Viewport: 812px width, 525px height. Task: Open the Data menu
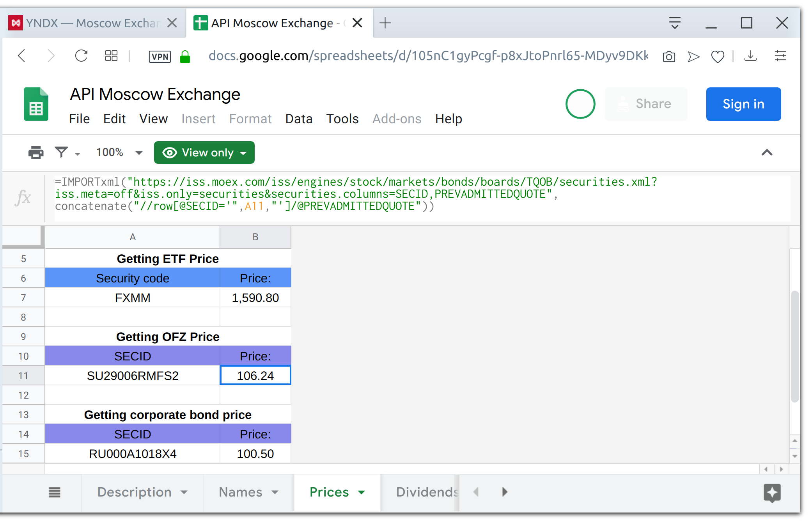[x=299, y=119]
